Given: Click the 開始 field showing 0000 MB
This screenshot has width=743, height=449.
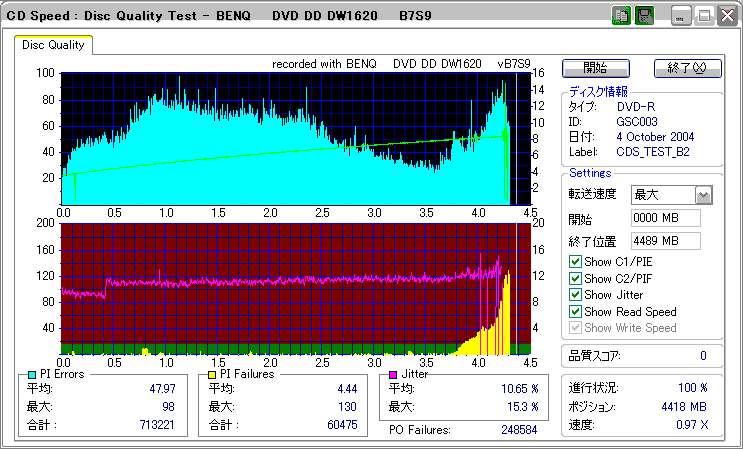Looking at the screenshot, I should click(665, 218).
